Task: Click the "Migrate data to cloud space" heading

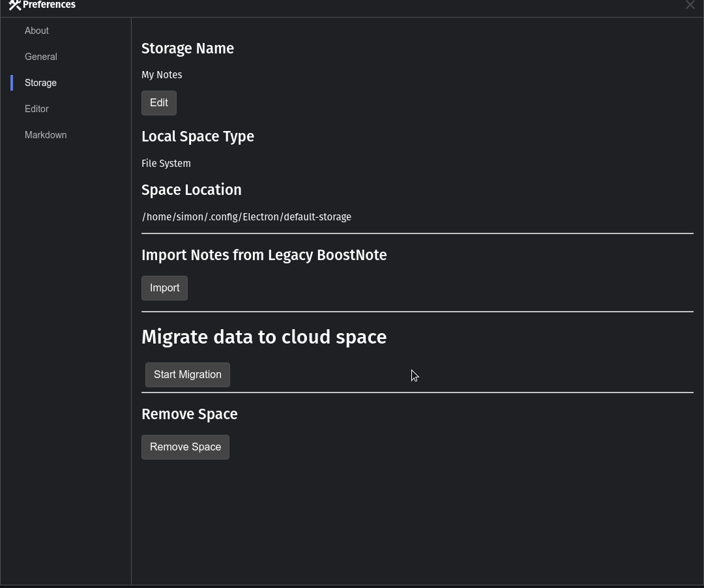Action: [x=264, y=337]
